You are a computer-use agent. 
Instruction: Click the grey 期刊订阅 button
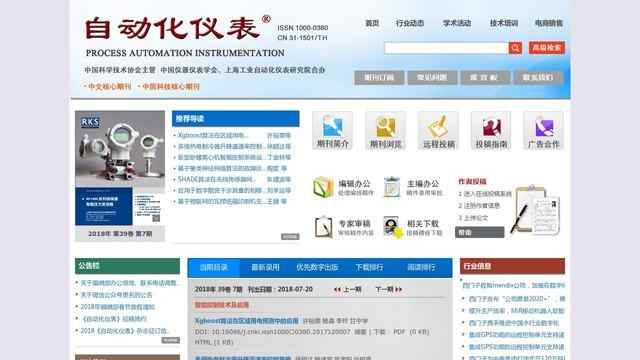tap(379, 78)
